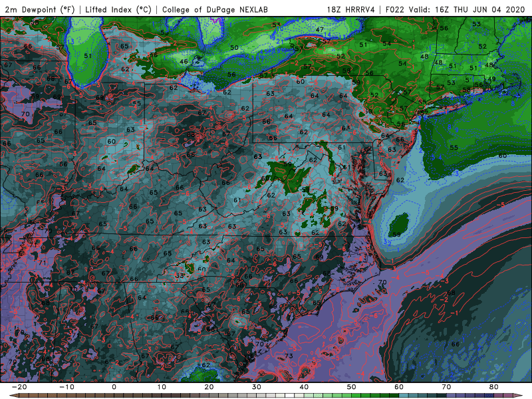Click the "2m Dewpoint (°F)" title text
Screen dimensions: 532x399
40,9
